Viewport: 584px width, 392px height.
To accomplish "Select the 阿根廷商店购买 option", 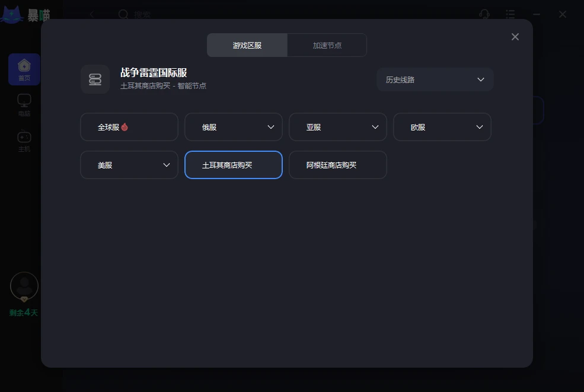I will tap(338, 165).
